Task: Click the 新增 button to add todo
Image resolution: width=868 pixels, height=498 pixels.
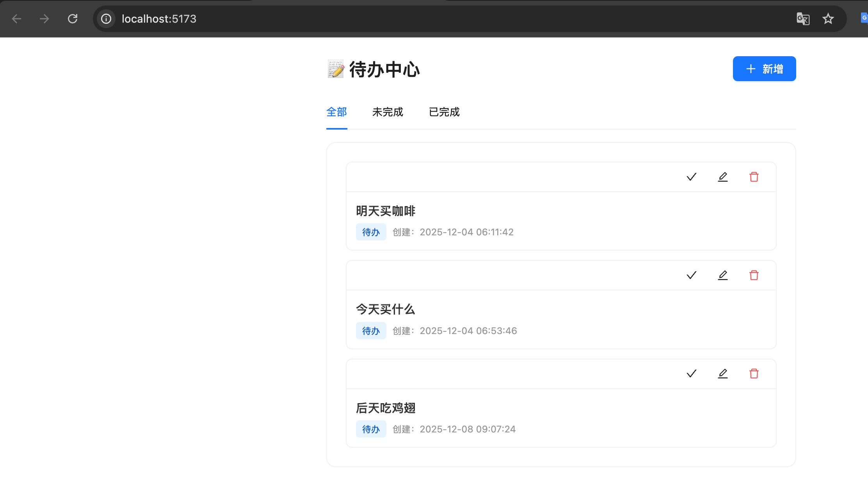Action: pyautogui.click(x=764, y=69)
